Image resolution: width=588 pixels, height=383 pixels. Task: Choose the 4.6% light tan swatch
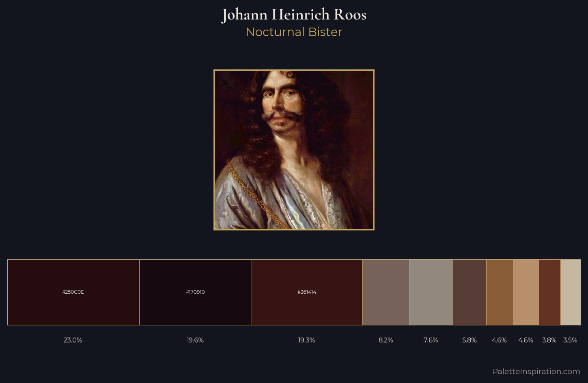point(526,292)
